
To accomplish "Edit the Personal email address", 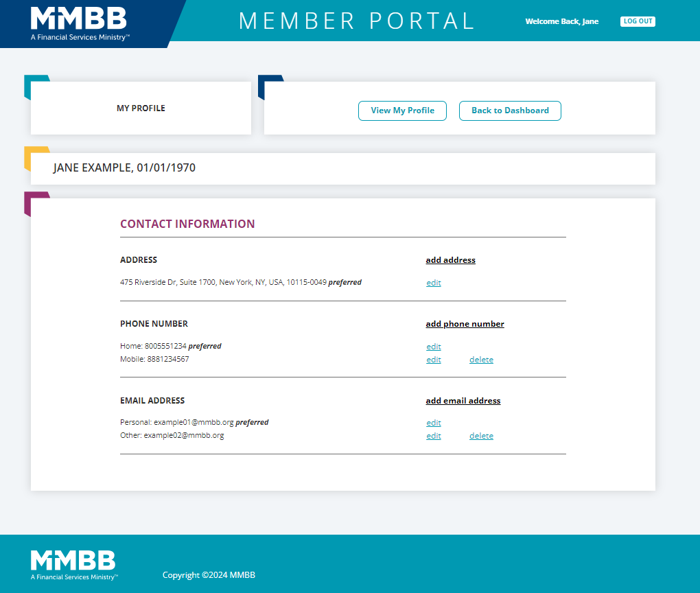I will click(434, 423).
